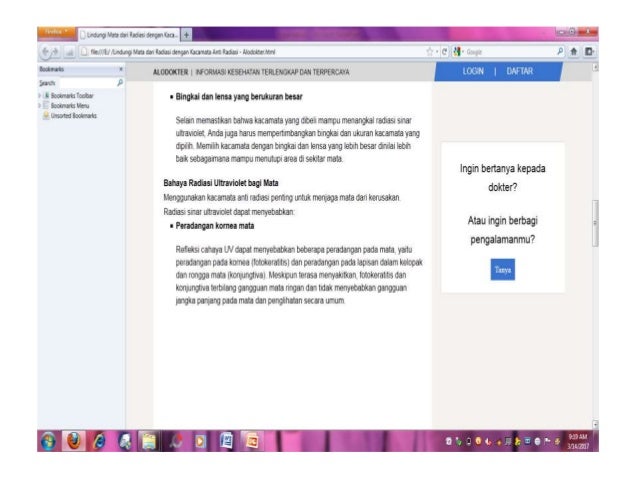Click the flag icon in the system tray

click(x=547, y=441)
